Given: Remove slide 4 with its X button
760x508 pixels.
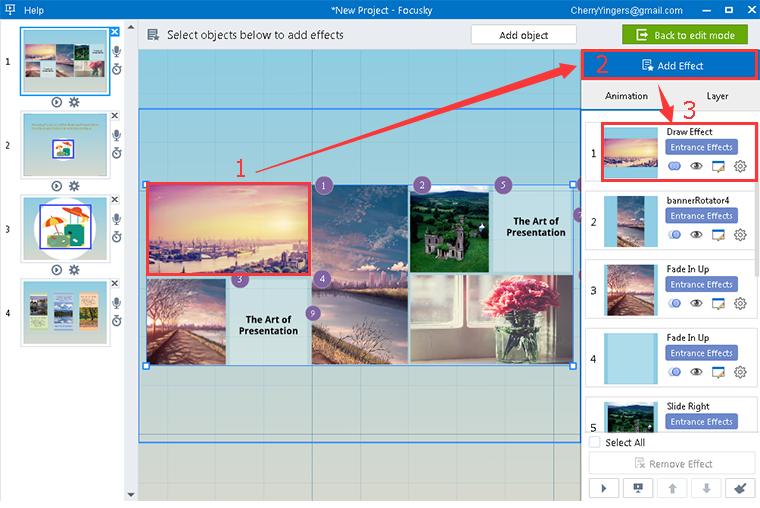Looking at the screenshot, I should coord(114,283).
